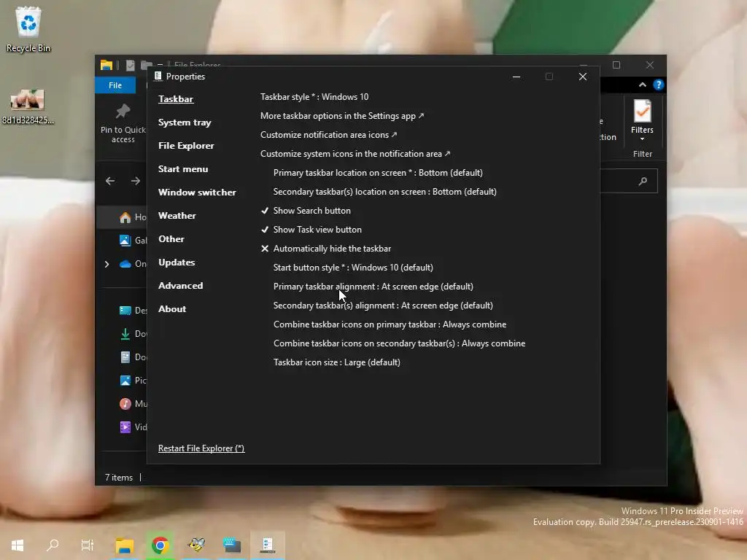The width and height of the screenshot is (747, 560).
Task: Change Primary taskbar location on screen
Action: coord(378,173)
